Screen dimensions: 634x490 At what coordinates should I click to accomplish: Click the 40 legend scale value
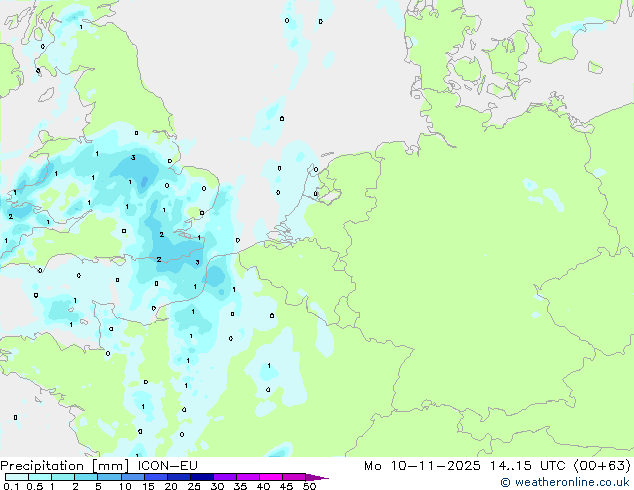coord(263,486)
